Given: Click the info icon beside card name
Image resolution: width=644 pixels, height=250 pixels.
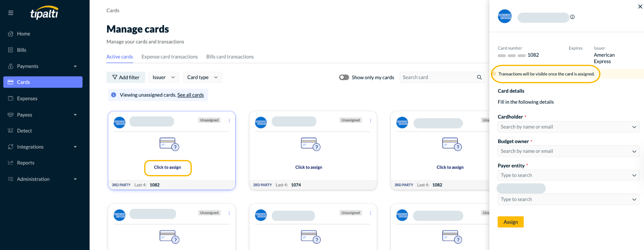Looking at the screenshot, I should click(572, 17).
